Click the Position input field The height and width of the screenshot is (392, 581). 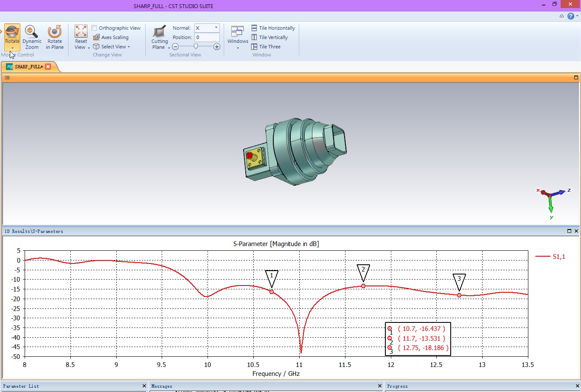point(207,37)
